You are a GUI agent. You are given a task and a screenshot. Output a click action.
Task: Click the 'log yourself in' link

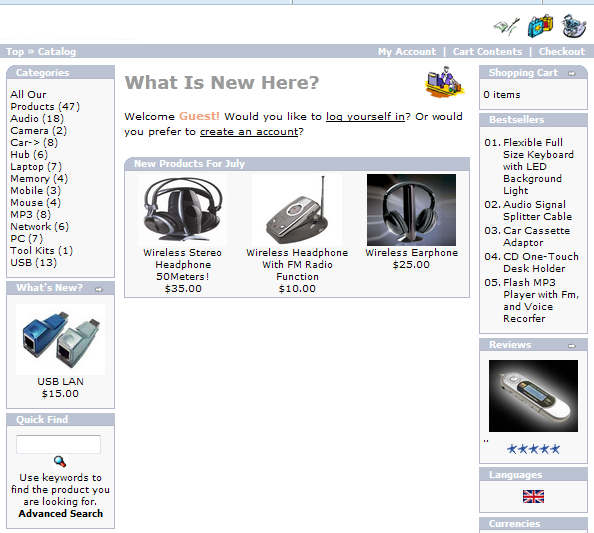point(365,116)
